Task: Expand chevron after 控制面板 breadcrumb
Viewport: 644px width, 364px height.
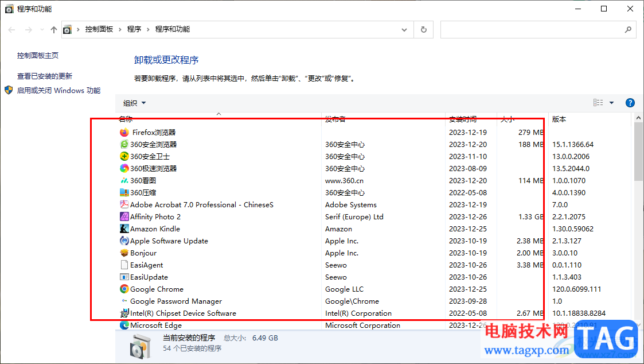Action: click(x=120, y=30)
